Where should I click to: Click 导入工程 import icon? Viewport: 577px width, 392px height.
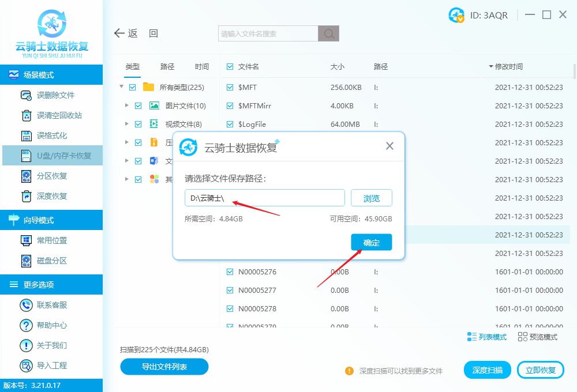26,365
